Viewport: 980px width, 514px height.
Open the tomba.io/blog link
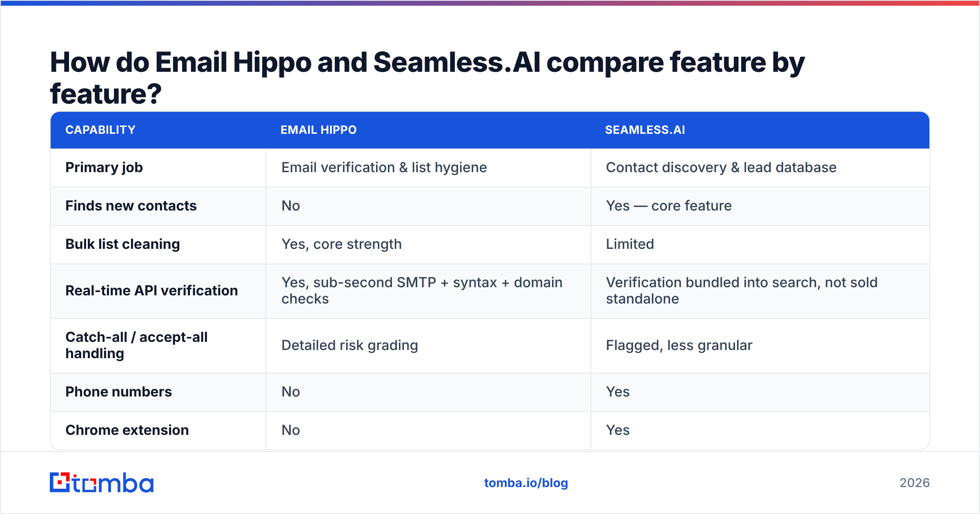tap(526, 483)
